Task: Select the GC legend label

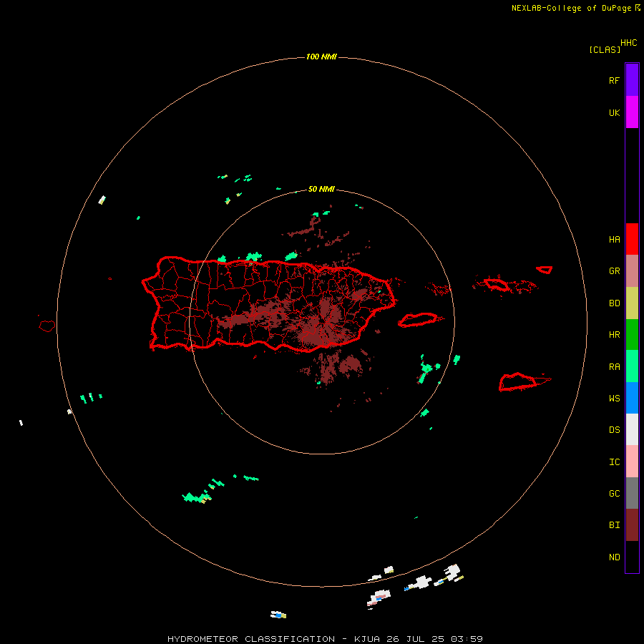Action: pos(614,494)
